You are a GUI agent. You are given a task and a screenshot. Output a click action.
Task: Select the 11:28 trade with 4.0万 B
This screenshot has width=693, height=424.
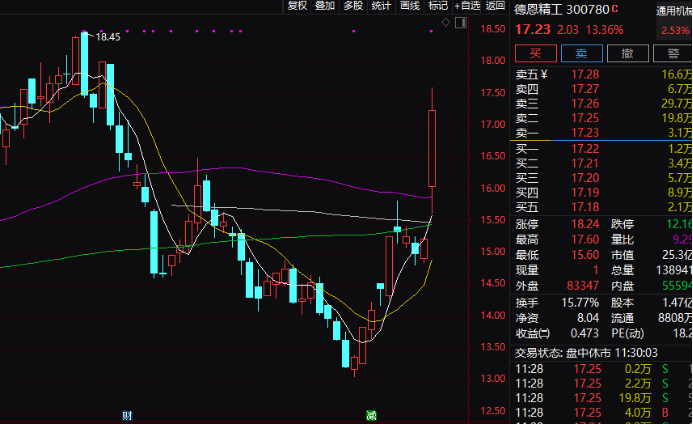602,413
